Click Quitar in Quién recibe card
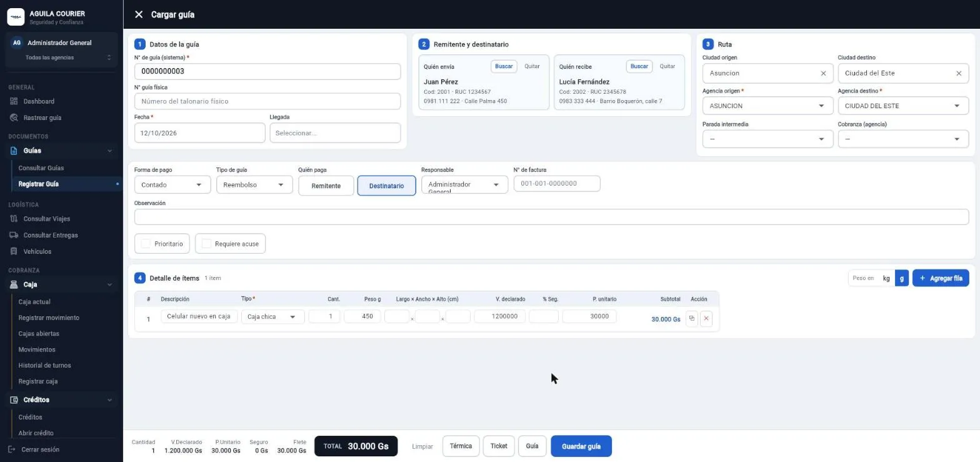 [667, 66]
